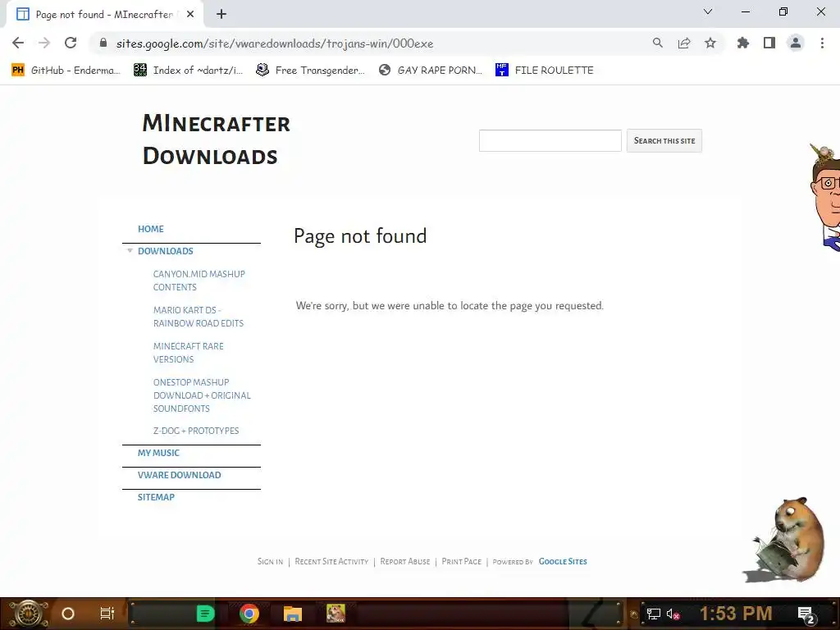Close the Page not found tab

click(190, 15)
